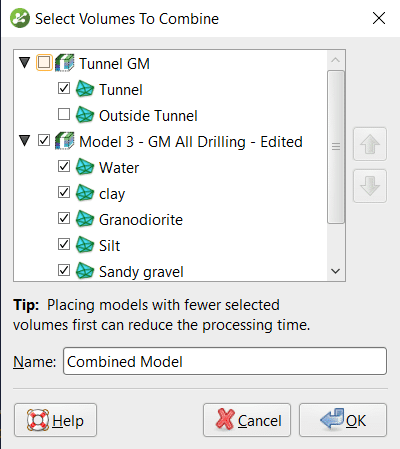Image resolution: width=400 pixels, height=449 pixels.
Task: Move selected model down with arrow button
Action: (x=370, y=186)
